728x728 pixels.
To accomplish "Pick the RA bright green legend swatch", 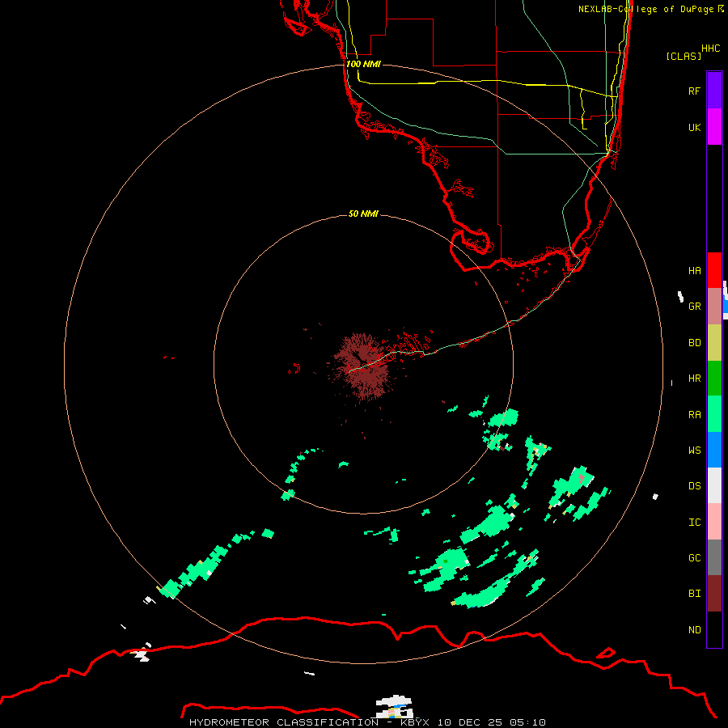I will (x=714, y=414).
